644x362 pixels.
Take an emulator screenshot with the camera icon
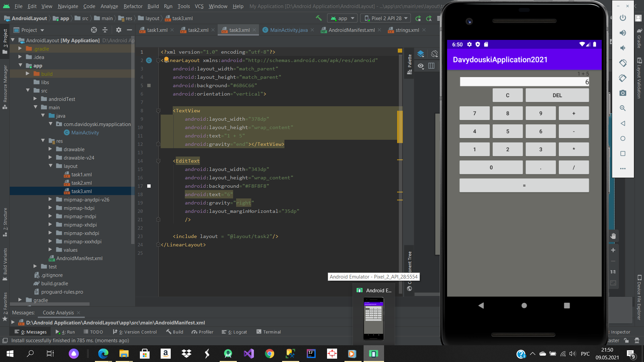point(623,93)
